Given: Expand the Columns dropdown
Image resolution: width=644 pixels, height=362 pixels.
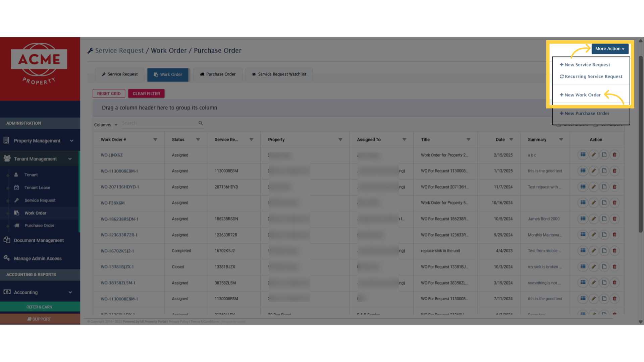Looking at the screenshot, I should pyautogui.click(x=106, y=124).
